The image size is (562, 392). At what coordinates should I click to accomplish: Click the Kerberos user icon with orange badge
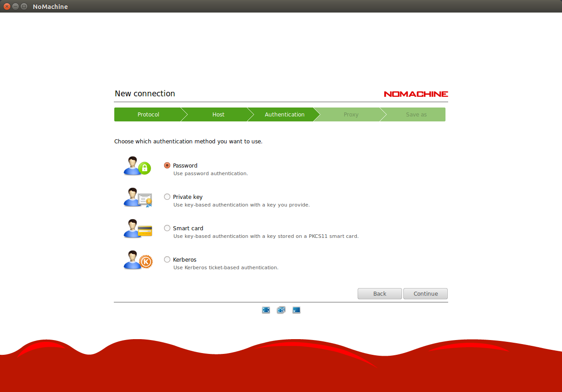point(138,260)
